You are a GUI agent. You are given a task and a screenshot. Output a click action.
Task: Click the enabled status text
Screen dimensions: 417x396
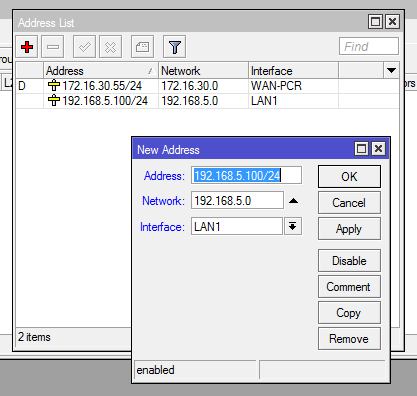click(155, 370)
